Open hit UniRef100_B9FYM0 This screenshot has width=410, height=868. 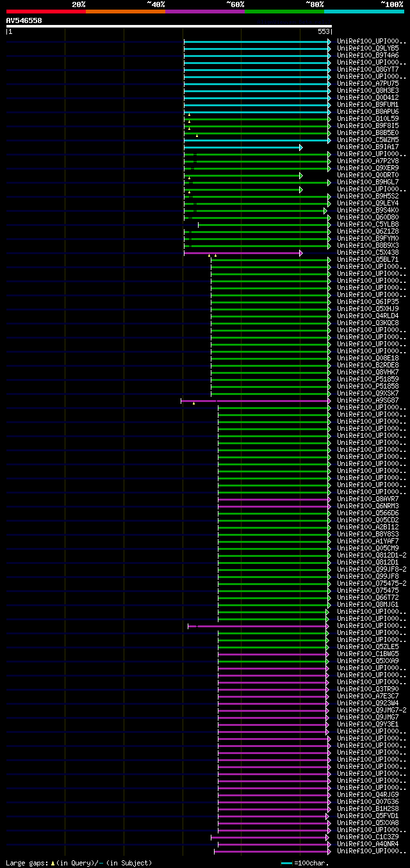pos(368,238)
